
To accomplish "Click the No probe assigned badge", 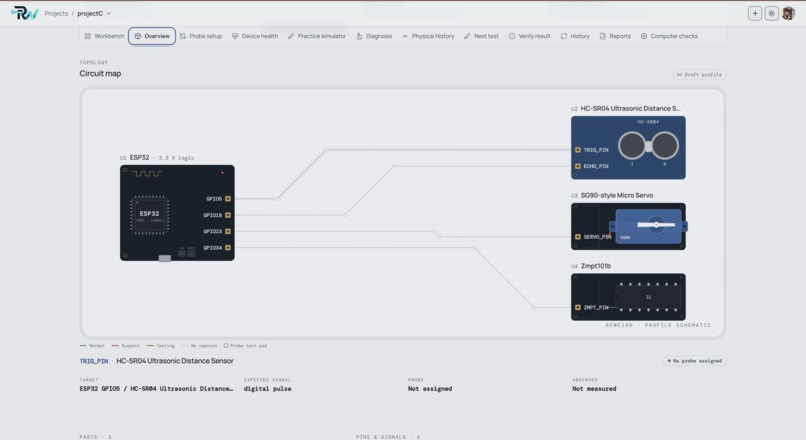I will [694, 361].
